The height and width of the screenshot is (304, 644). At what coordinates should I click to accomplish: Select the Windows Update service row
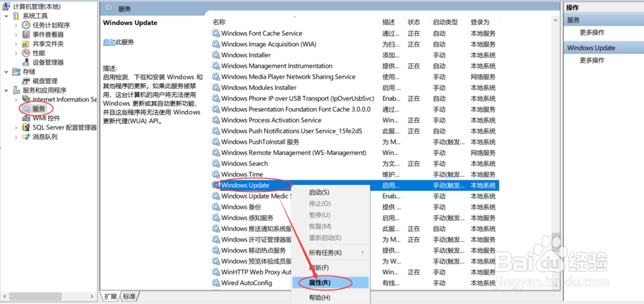click(x=355, y=185)
